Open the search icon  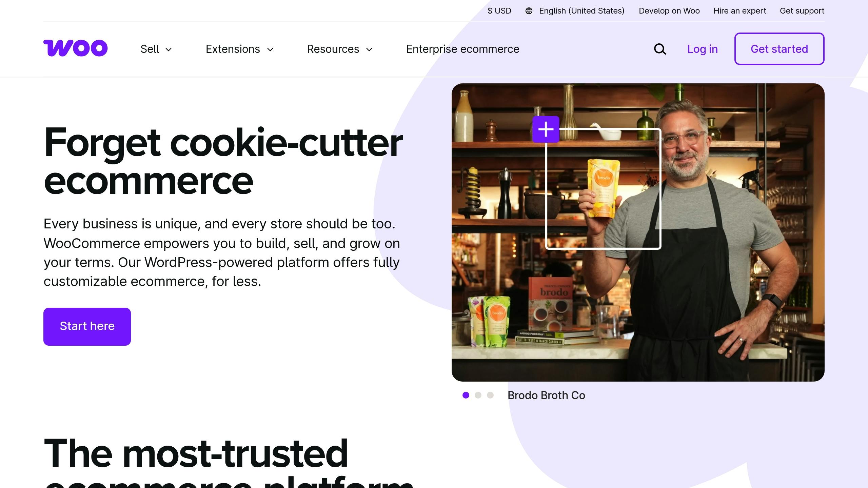(660, 49)
